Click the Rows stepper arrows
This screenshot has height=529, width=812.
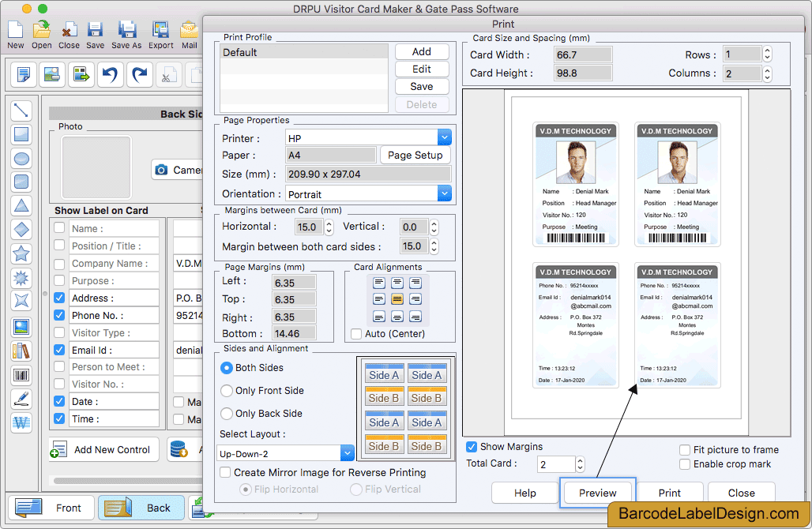point(768,54)
